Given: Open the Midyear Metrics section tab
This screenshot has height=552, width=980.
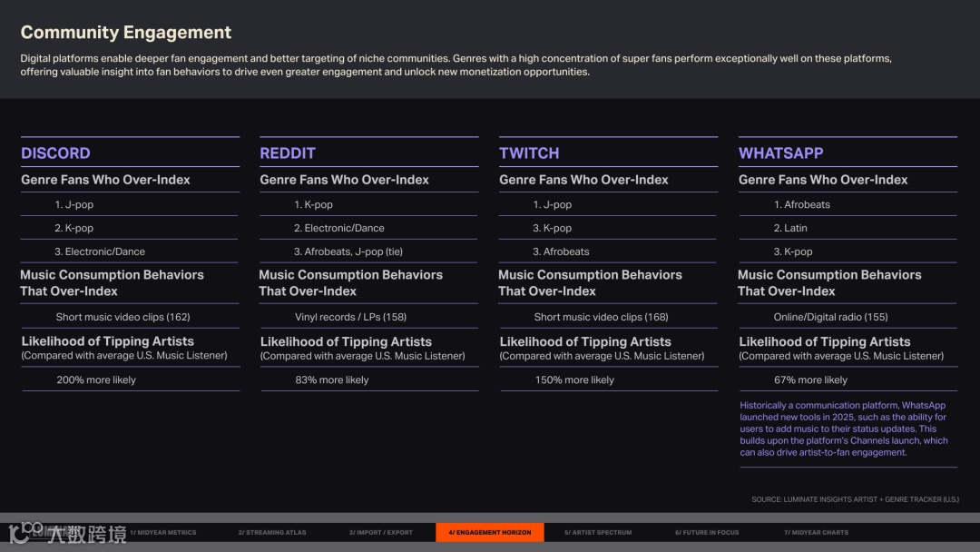Looking at the screenshot, I should [163, 533].
